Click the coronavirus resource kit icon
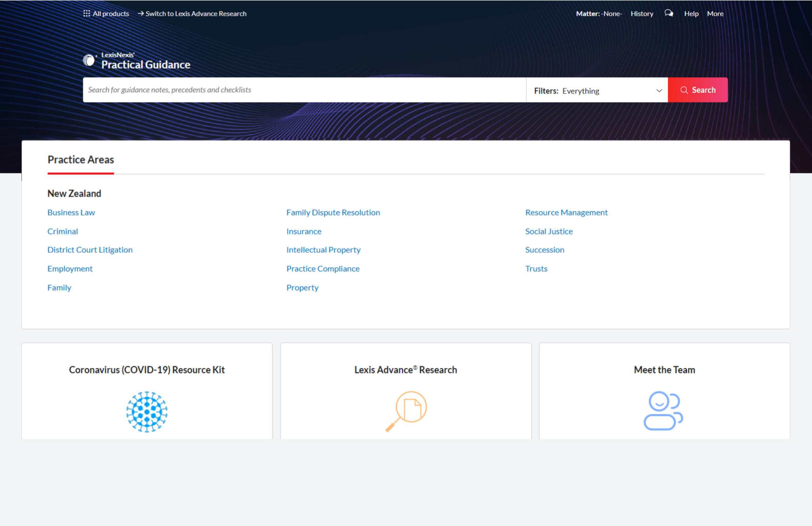Image resolution: width=812 pixels, height=526 pixels. click(147, 412)
